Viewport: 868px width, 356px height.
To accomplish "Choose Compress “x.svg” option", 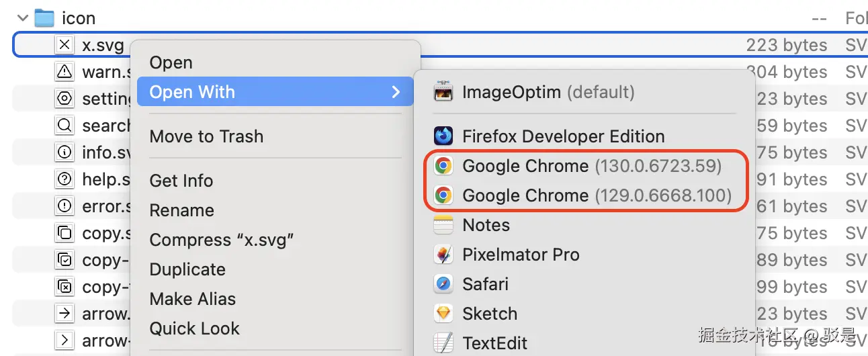I will [222, 240].
